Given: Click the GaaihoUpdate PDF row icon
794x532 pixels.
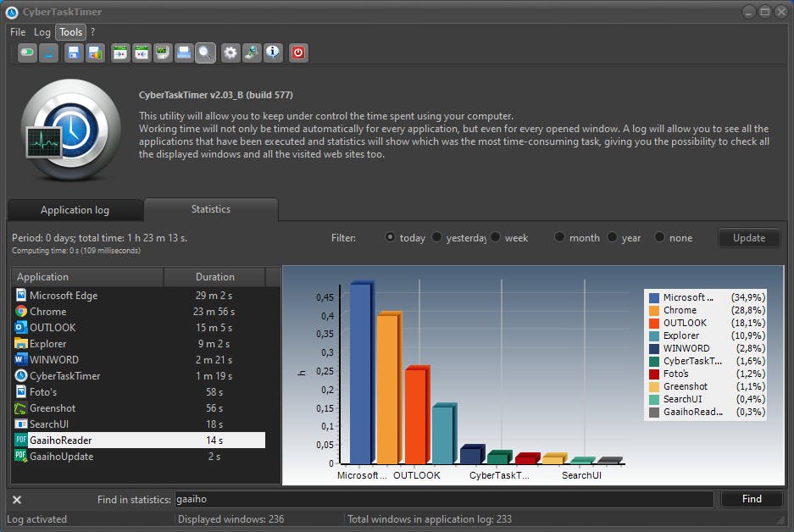Looking at the screenshot, I should 21,456.
